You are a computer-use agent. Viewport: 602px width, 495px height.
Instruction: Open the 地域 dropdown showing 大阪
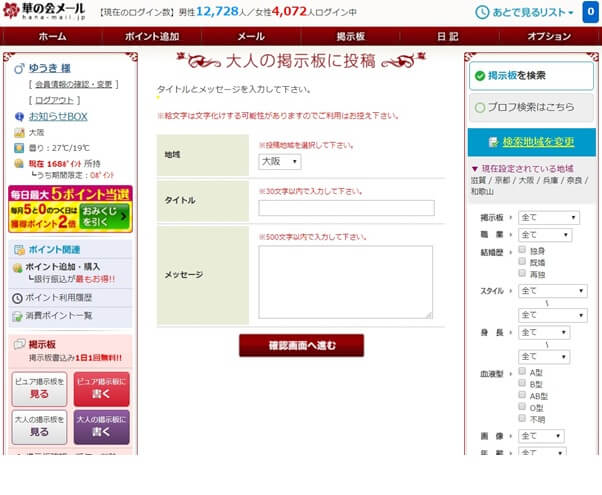[x=280, y=162]
